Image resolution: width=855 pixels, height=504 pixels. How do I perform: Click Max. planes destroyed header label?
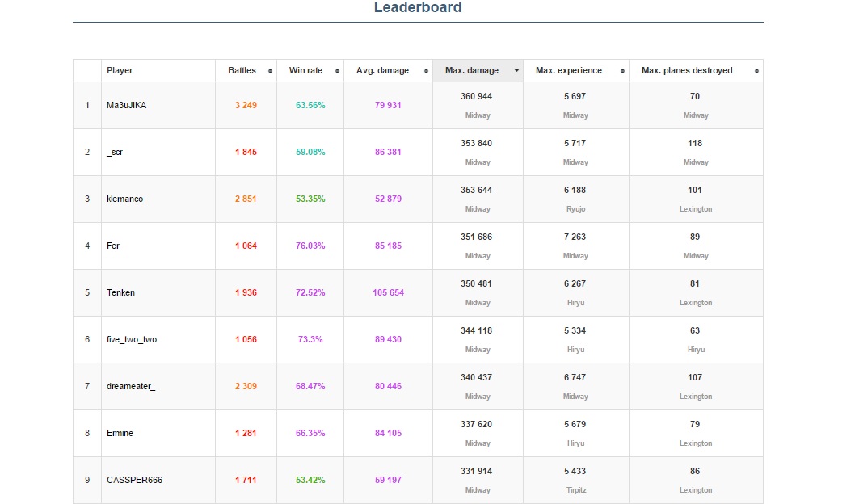687,71
